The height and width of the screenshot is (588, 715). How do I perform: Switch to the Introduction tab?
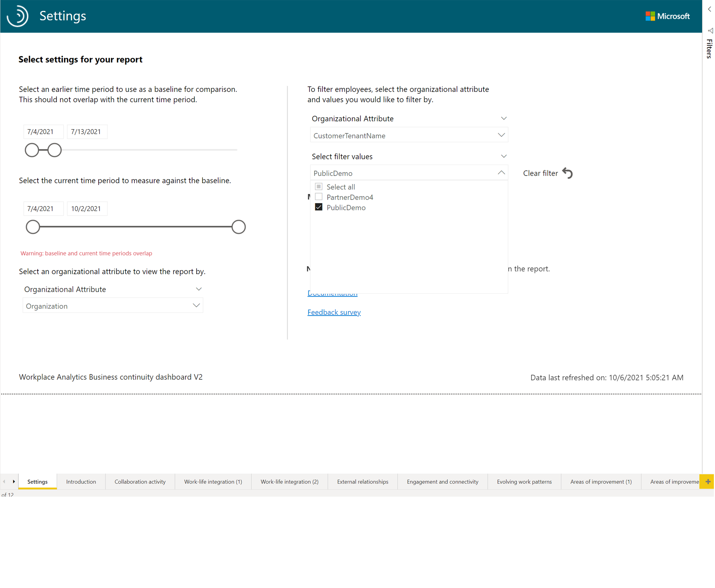pyautogui.click(x=81, y=482)
